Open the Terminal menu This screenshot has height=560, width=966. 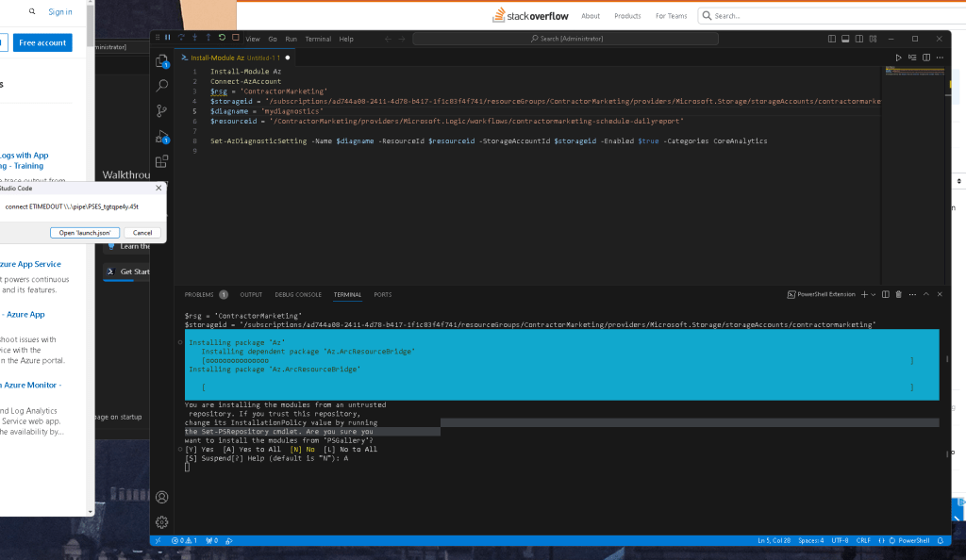[x=318, y=39]
